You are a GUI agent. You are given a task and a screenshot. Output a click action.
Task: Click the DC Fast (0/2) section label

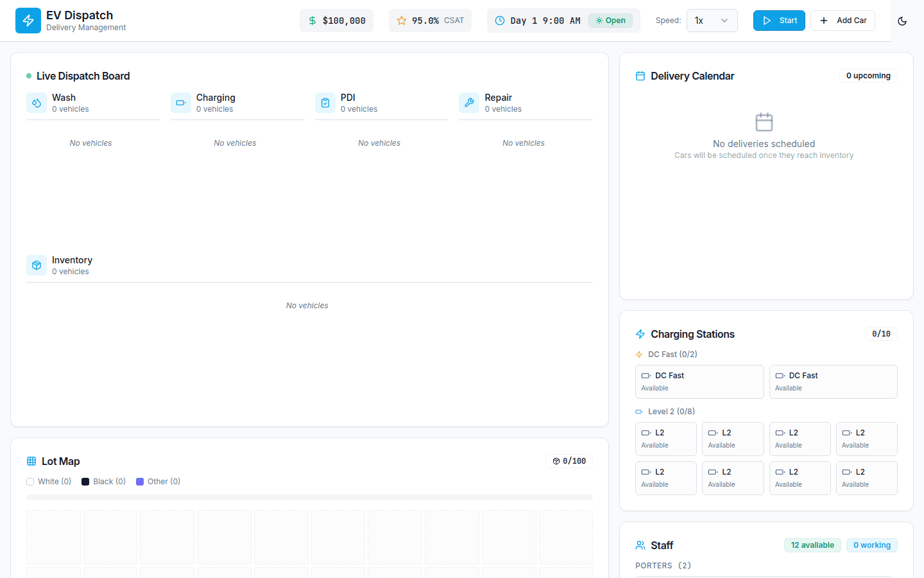click(x=672, y=355)
